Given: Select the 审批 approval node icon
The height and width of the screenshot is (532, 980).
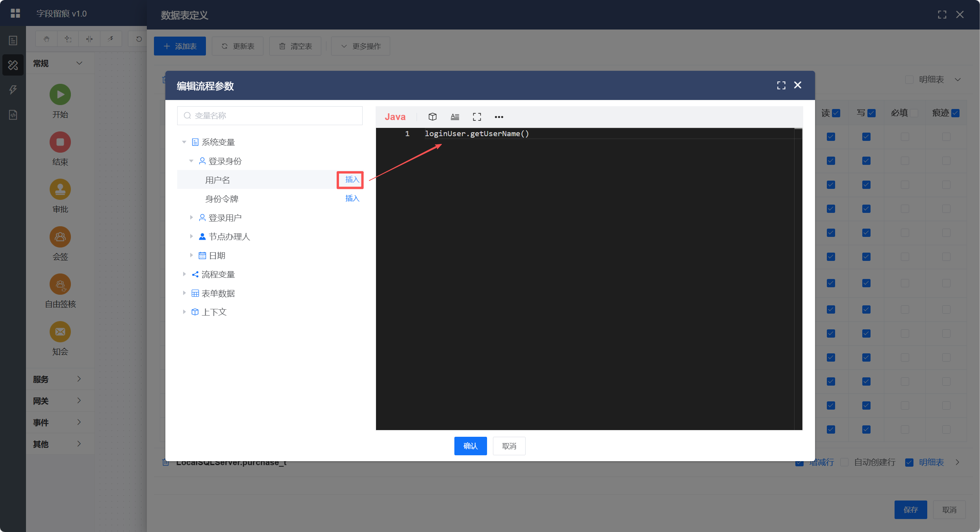Looking at the screenshot, I should click(60, 189).
